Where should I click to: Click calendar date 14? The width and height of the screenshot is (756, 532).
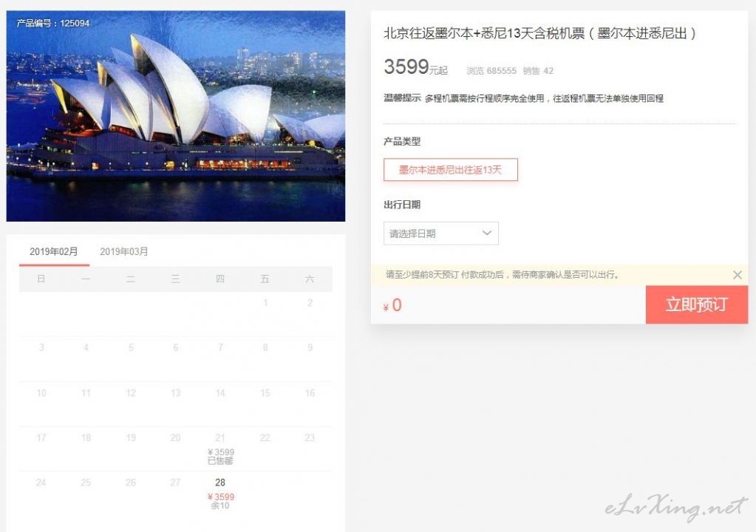point(220,393)
